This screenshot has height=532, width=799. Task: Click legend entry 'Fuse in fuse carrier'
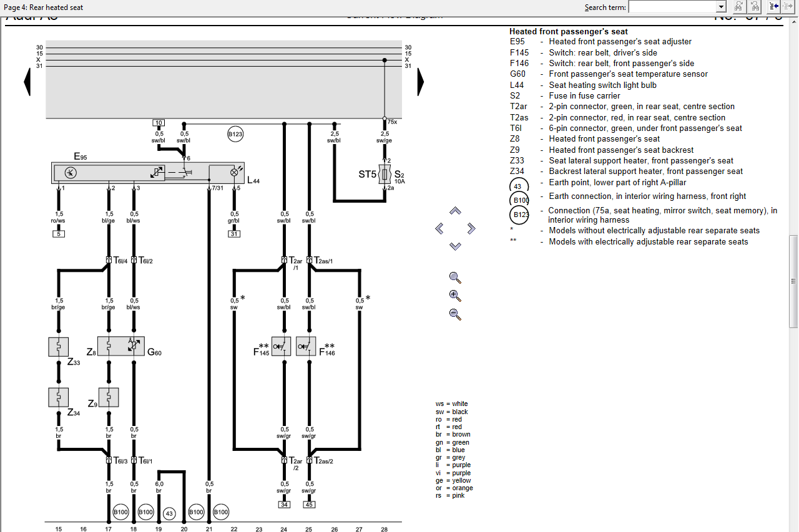coord(585,96)
